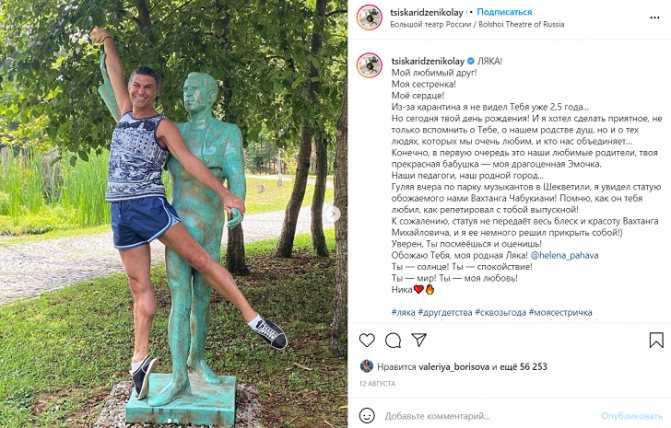Click Опубликовать to post the comment

[x=632, y=416]
